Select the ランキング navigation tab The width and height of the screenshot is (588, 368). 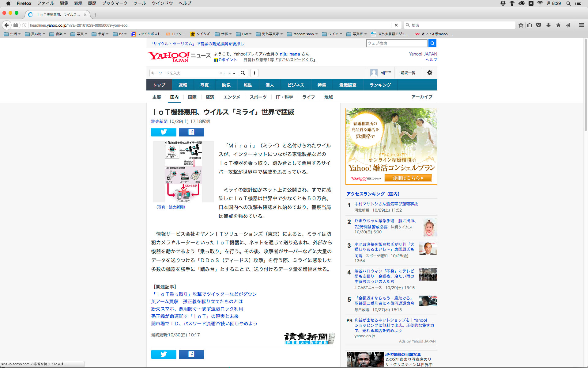[x=380, y=85]
